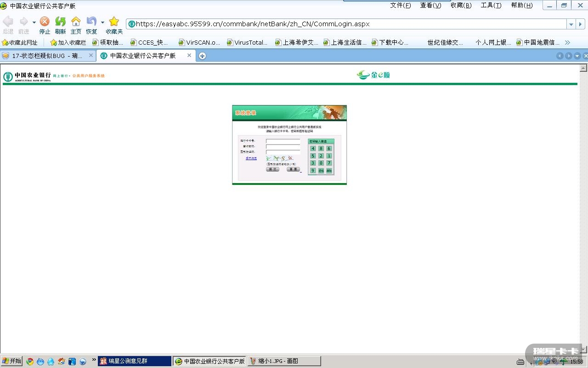Image resolution: width=588 pixels, height=368 pixels.
Task: Open the 上海希伊艾... bookmark
Action: coord(297,42)
